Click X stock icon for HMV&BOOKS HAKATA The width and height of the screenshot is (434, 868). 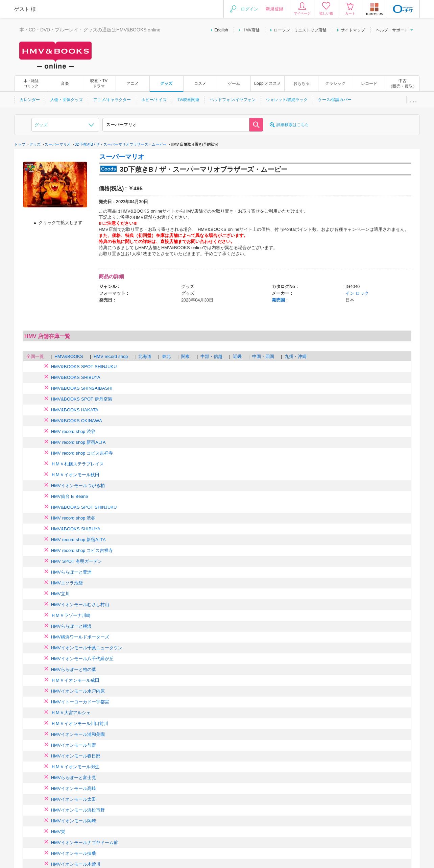(x=46, y=409)
